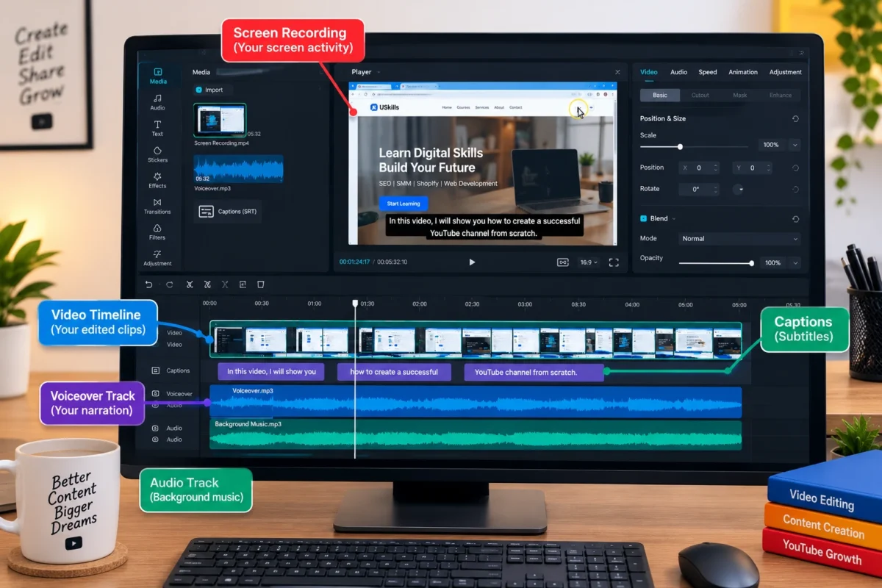The image size is (882, 588).
Task: Click the Captions (SRT) file icon
Action: click(207, 212)
